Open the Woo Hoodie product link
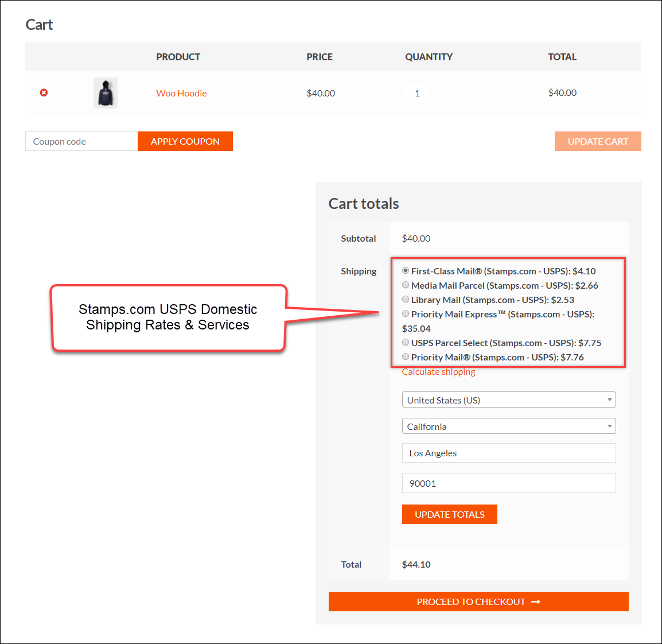 (x=181, y=94)
